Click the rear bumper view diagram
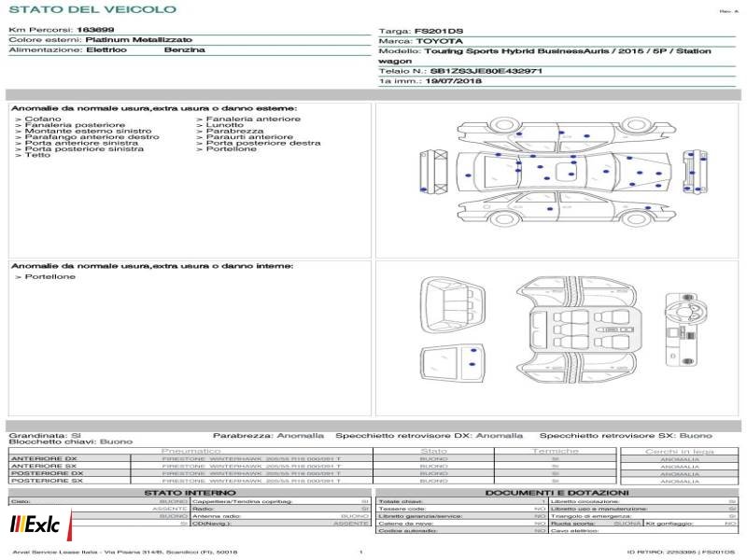The image size is (747, 560). (434, 171)
